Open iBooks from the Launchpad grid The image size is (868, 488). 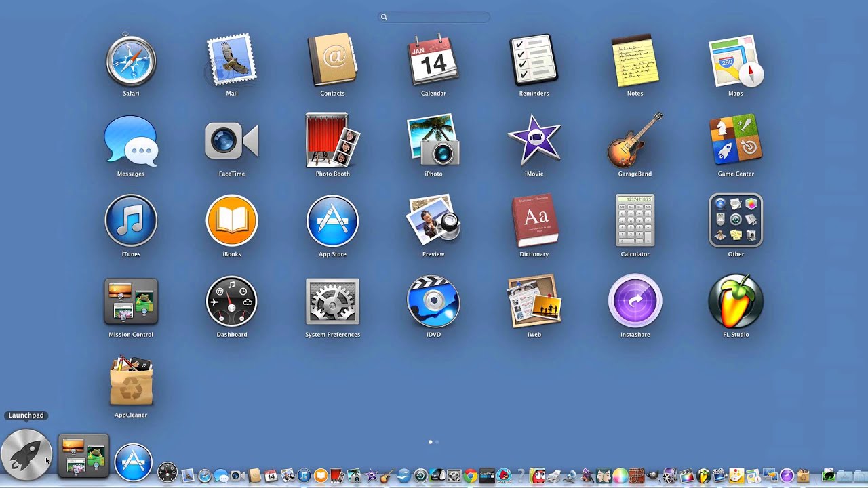point(232,221)
